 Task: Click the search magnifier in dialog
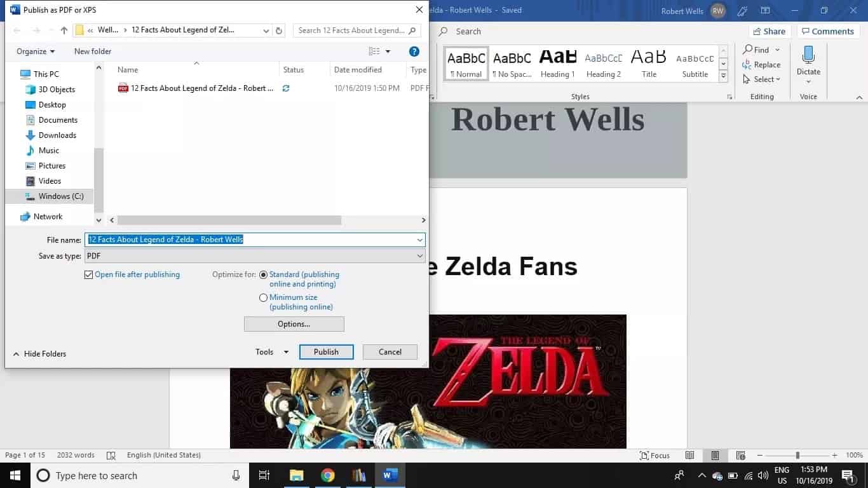tap(412, 30)
